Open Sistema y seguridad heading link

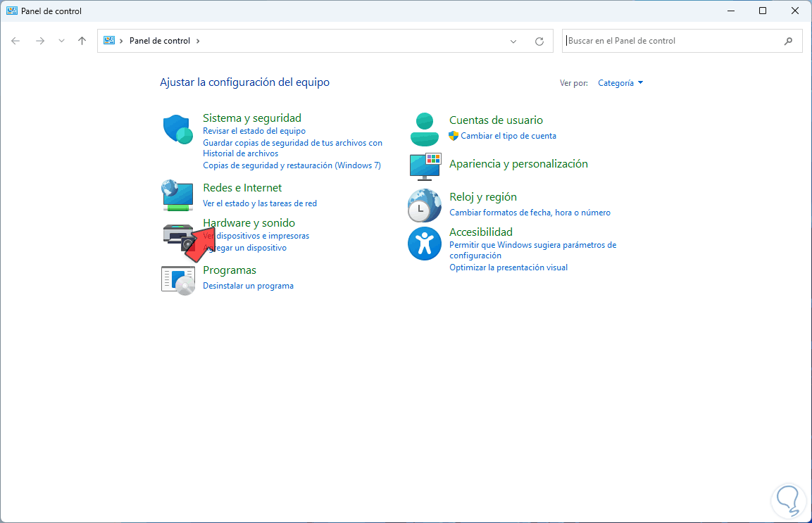[x=251, y=118]
